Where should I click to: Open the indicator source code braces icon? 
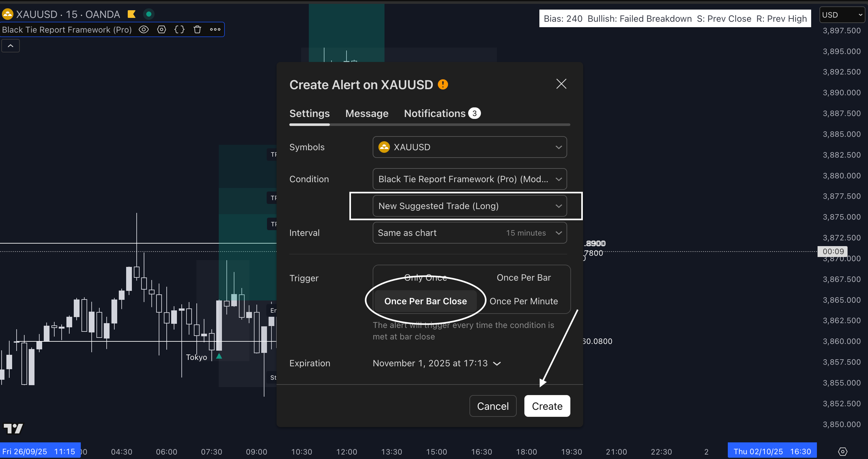(179, 30)
